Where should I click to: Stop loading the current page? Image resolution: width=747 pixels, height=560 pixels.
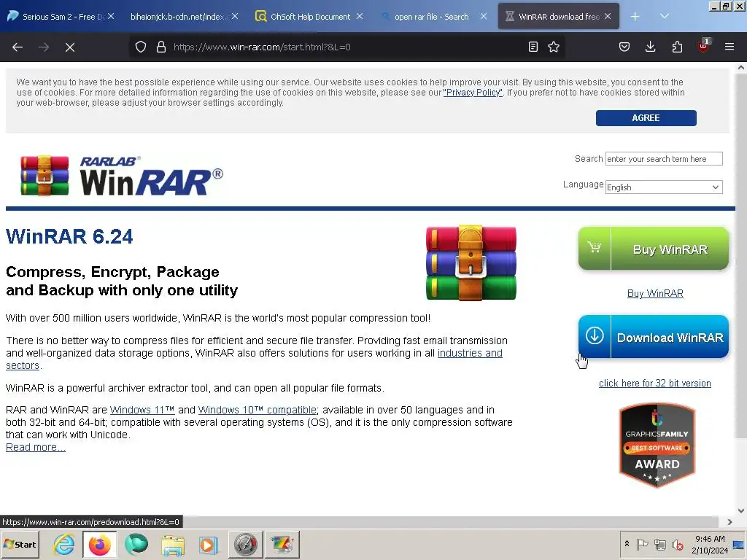click(x=70, y=47)
